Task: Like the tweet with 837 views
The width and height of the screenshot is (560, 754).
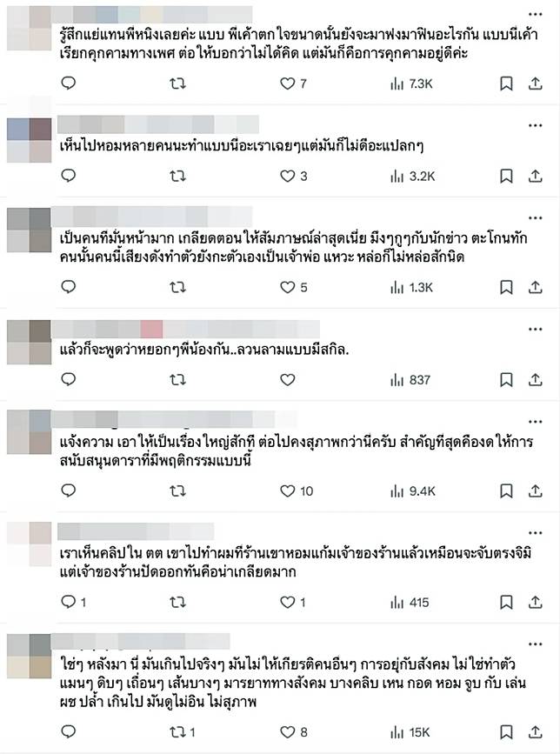Action: coord(288,380)
